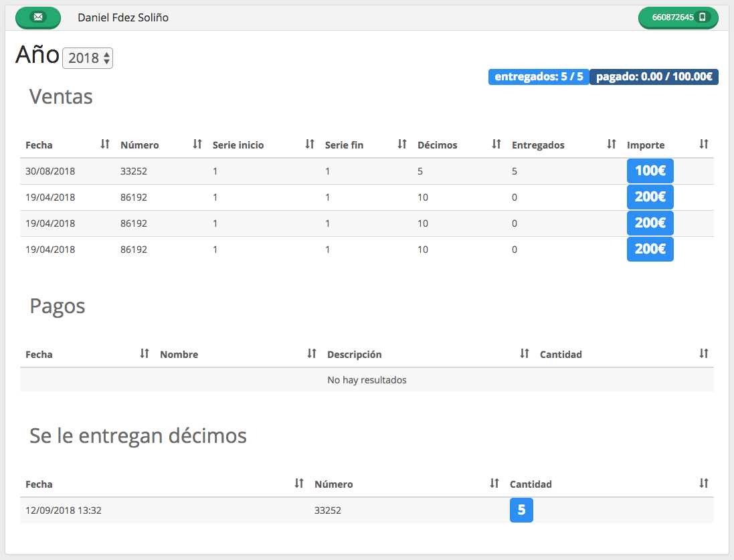The image size is (734, 560).
Task: Click the pagado: 0.00 / 100.00€ badge
Action: [654, 77]
